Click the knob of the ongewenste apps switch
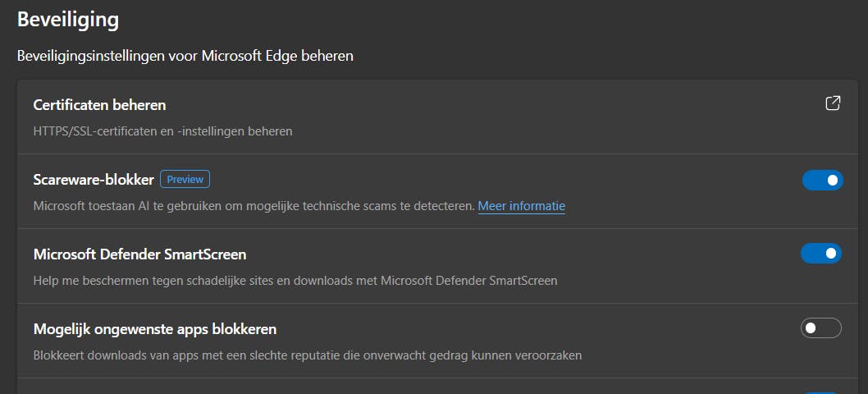 click(811, 328)
